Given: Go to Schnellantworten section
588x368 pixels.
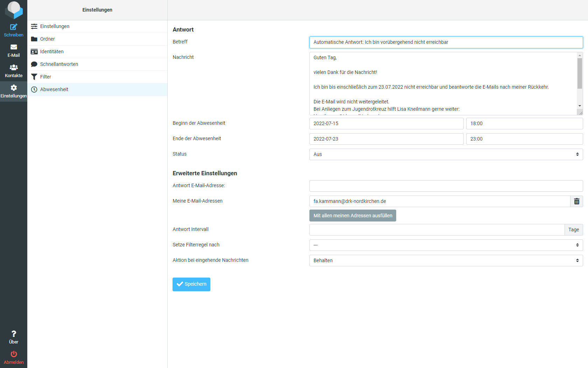Looking at the screenshot, I should (59, 64).
